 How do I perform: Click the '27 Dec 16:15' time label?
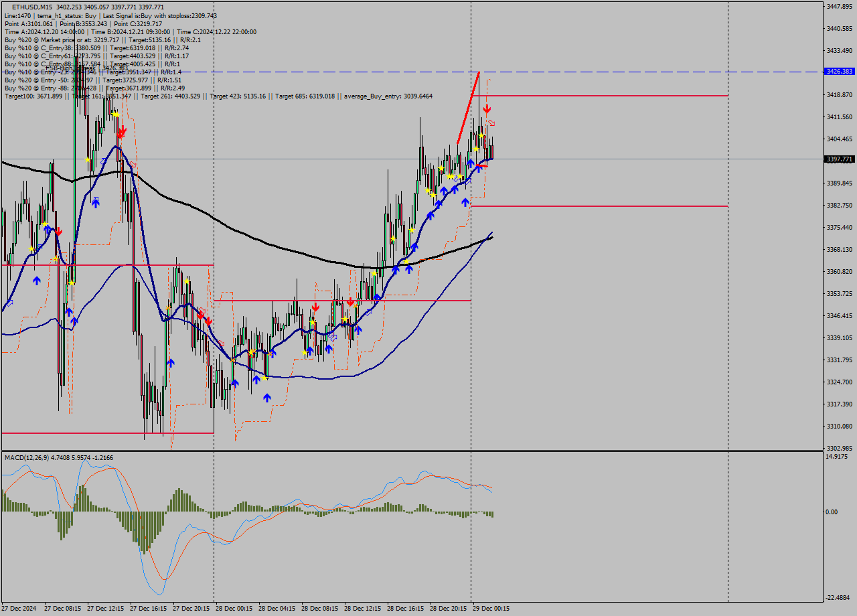[149, 609]
